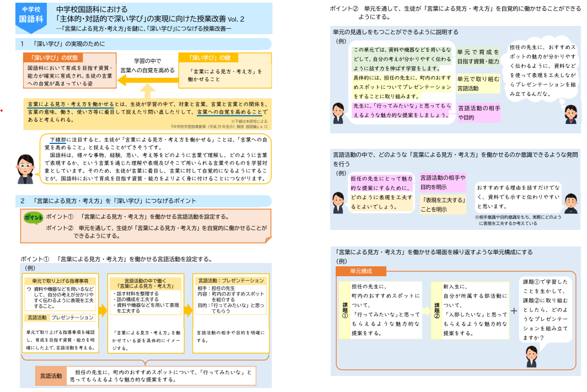587x392 pixels.
Task: Click underlined 下線部 text in speech bubble
Action: (57, 139)
